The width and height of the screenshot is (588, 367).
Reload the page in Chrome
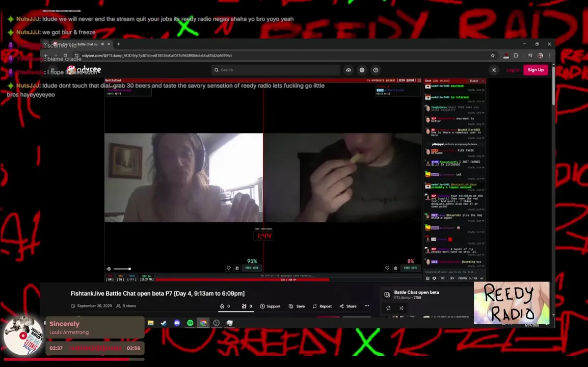pos(66,56)
